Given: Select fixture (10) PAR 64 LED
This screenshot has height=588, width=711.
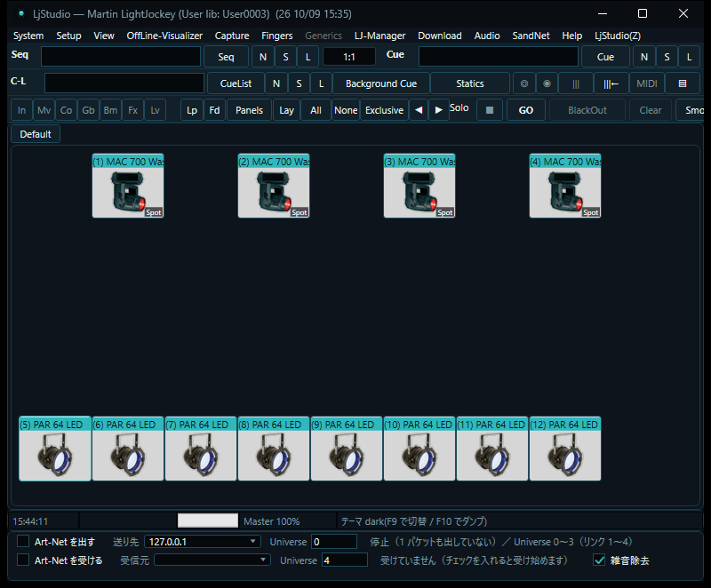Looking at the screenshot, I should point(419,449).
